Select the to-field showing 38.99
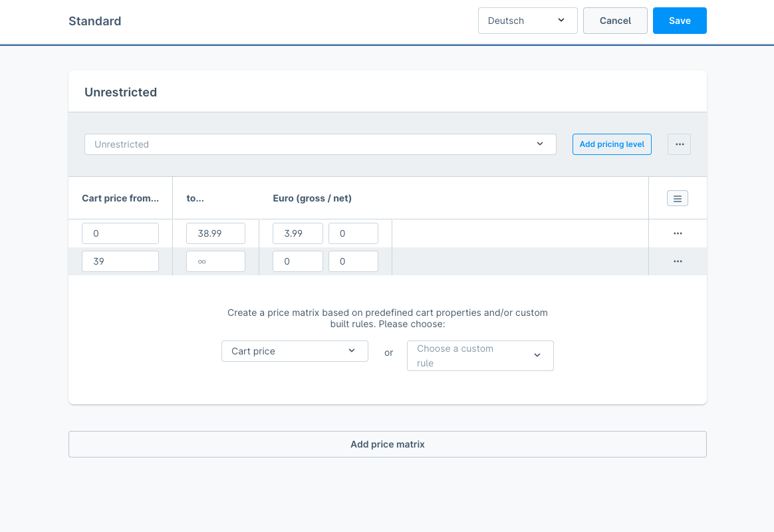This screenshot has width=774, height=532. pos(215,233)
